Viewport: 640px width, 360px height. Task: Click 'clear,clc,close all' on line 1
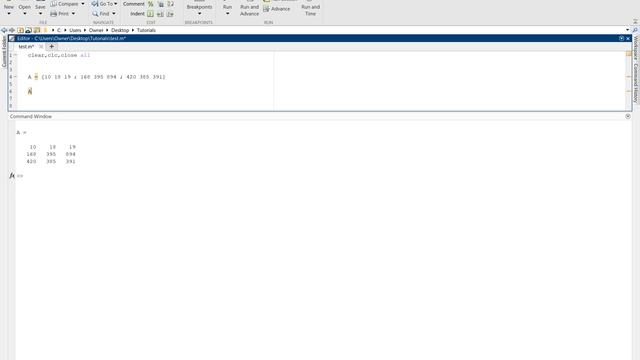59,55
